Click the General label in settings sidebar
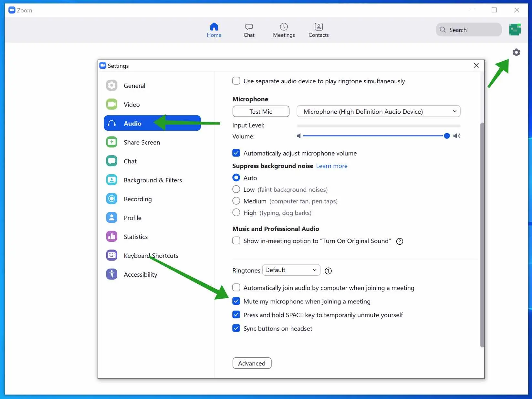 click(x=134, y=86)
